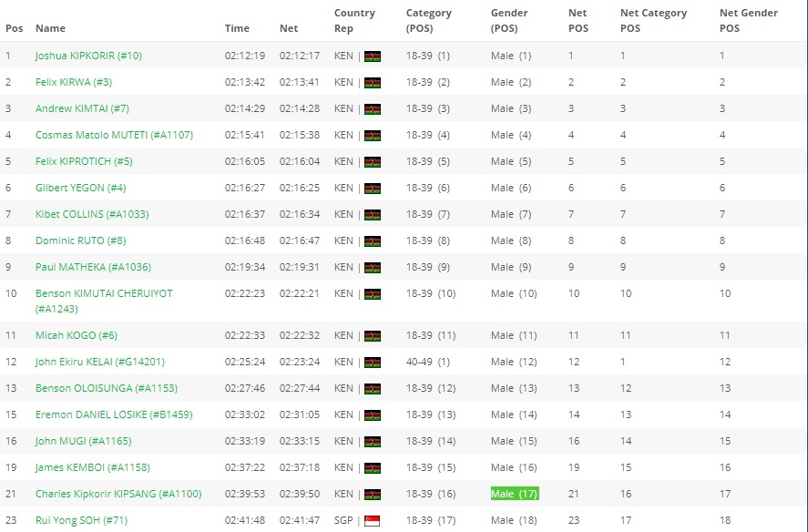
Task: Click Kenya flag in Kibet COLLINS row
Action: [x=373, y=214]
